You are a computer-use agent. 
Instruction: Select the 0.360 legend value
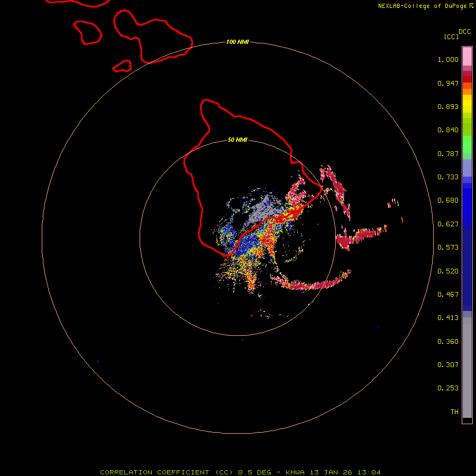[x=448, y=342]
